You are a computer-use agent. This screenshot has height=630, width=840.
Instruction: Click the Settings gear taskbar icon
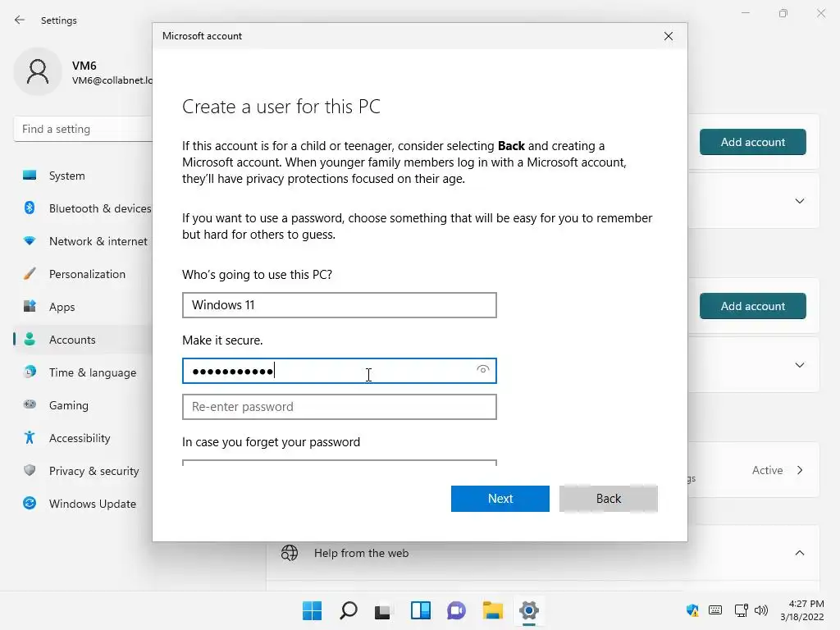529,610
